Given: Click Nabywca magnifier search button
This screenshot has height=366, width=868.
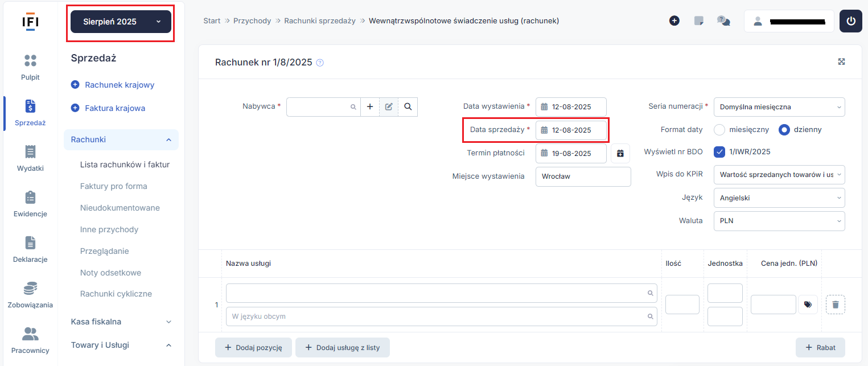Looking at the screenshot, I should click(x=408, y=106).
